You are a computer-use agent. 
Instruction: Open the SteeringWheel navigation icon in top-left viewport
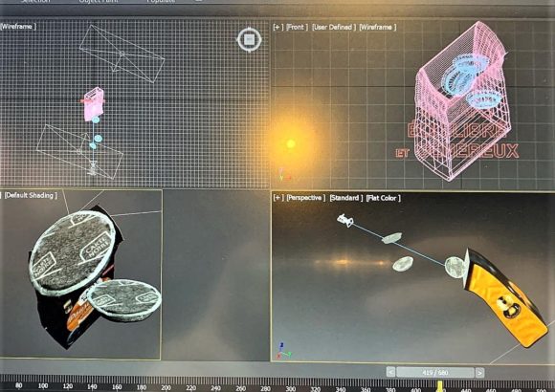pyautogui.click(x=249, y=39)
